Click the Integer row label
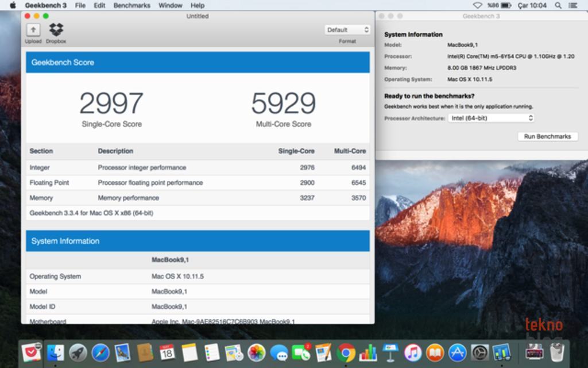Image resolution: width=588 pixels, height=368 pixels. [40, 167]
